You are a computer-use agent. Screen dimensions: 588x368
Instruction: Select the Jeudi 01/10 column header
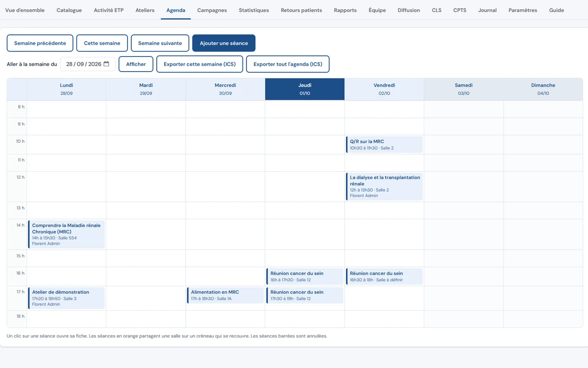click(305, 89)
